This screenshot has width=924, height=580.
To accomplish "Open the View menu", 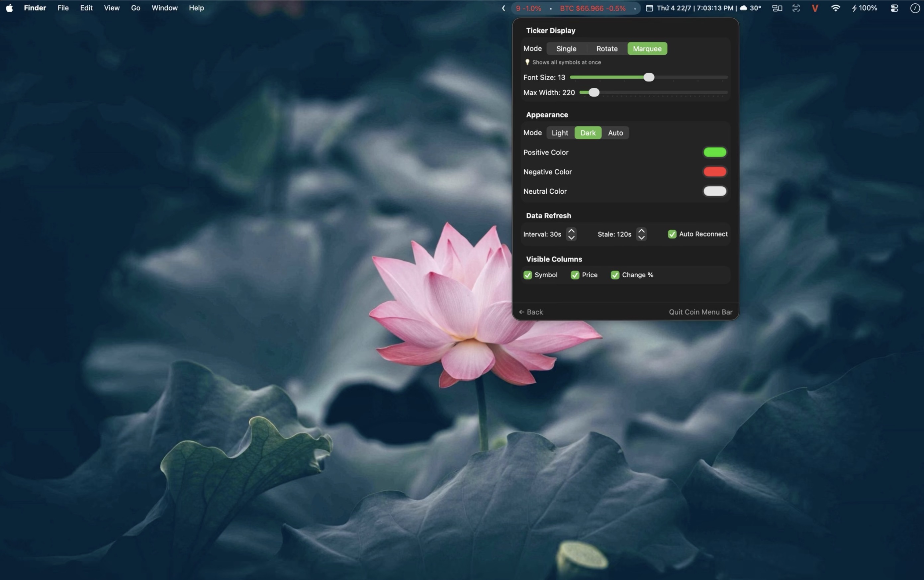I will pos(112,8).
